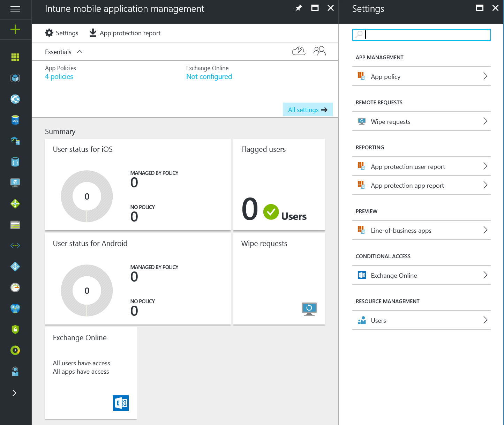Image resolution: width=504 pixels, height=425 pixels.
Task: Open the curly braces database icon
Action: pos(15,162)
